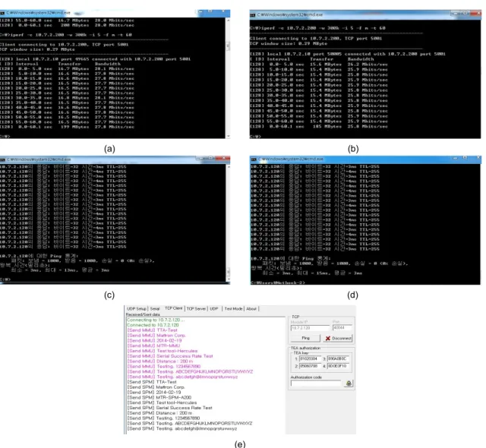This screenshot has height=448, width=486.
Task: Click '[Send SPM] TTA-Test' log line
Action: point(152,382)
